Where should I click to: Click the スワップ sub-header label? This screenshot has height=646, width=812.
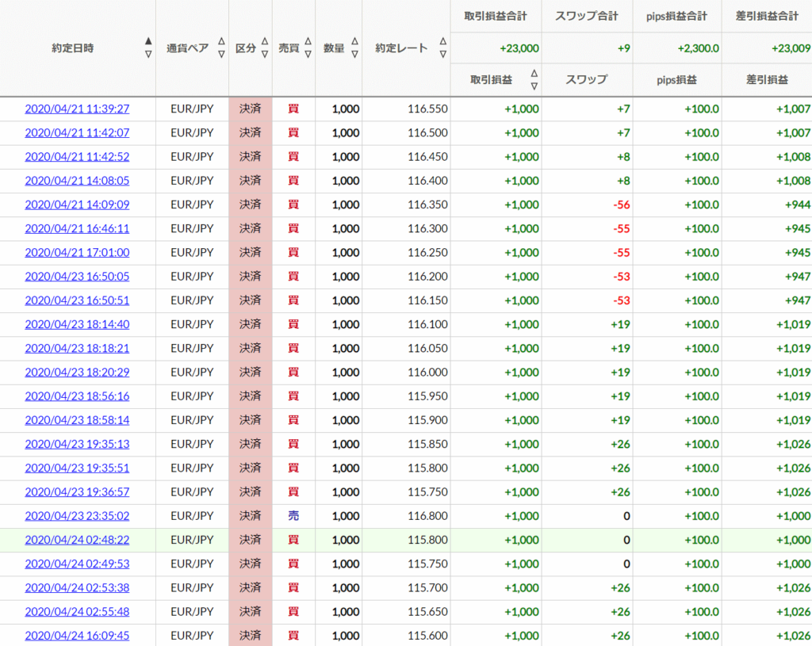pyautogui.click(x=586, y=80)
